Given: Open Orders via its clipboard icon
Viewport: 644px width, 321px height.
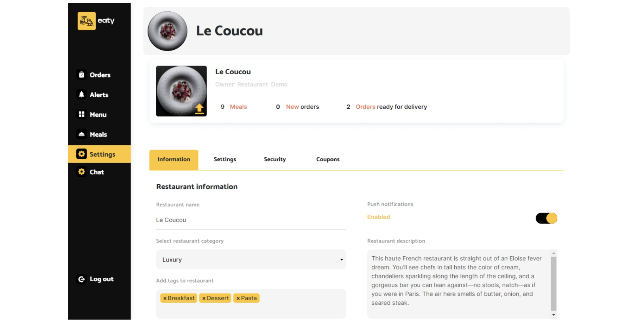Looking at the screenshot, I should click(x=82, y=75).
